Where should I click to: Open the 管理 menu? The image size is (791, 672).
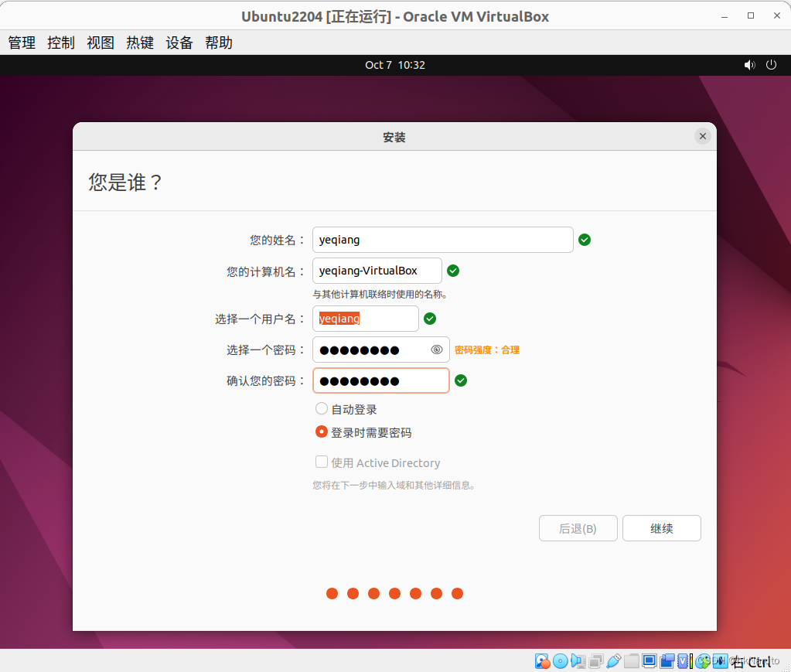coord(22,43)
